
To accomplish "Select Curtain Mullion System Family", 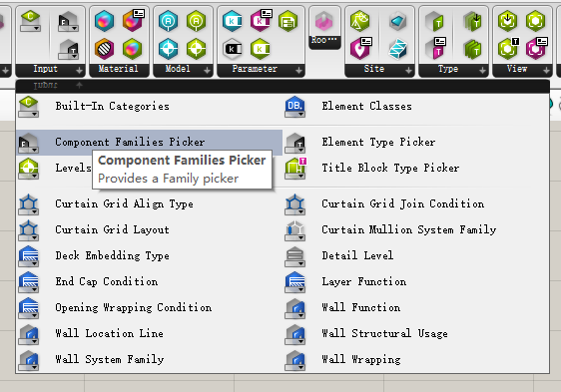I will 415,230.
